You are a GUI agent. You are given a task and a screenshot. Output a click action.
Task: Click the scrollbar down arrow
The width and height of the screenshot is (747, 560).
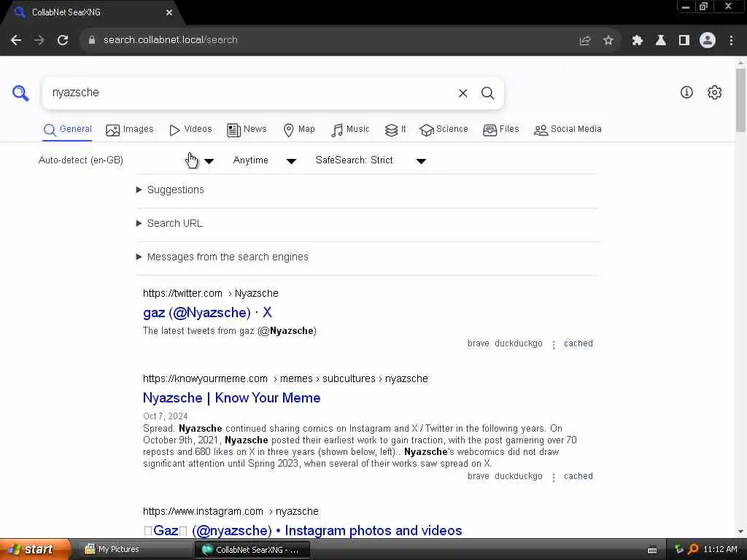[740, 532]
